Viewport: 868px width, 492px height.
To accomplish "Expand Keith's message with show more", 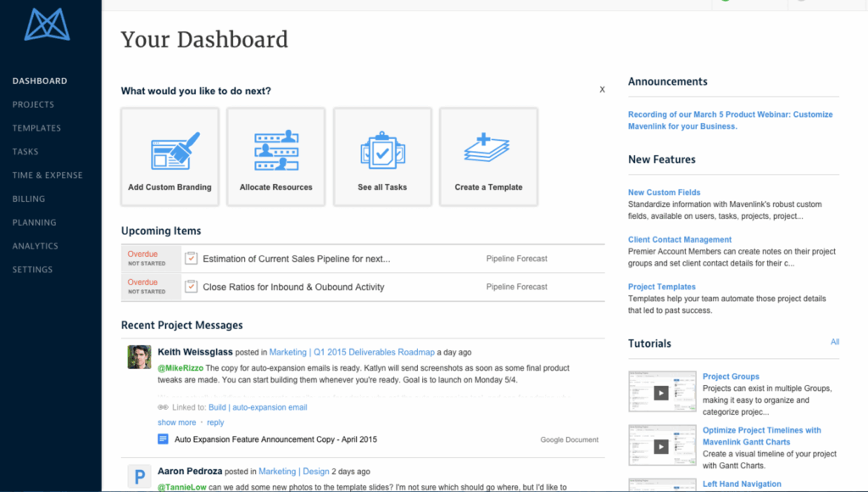I will tap(176, 422).
